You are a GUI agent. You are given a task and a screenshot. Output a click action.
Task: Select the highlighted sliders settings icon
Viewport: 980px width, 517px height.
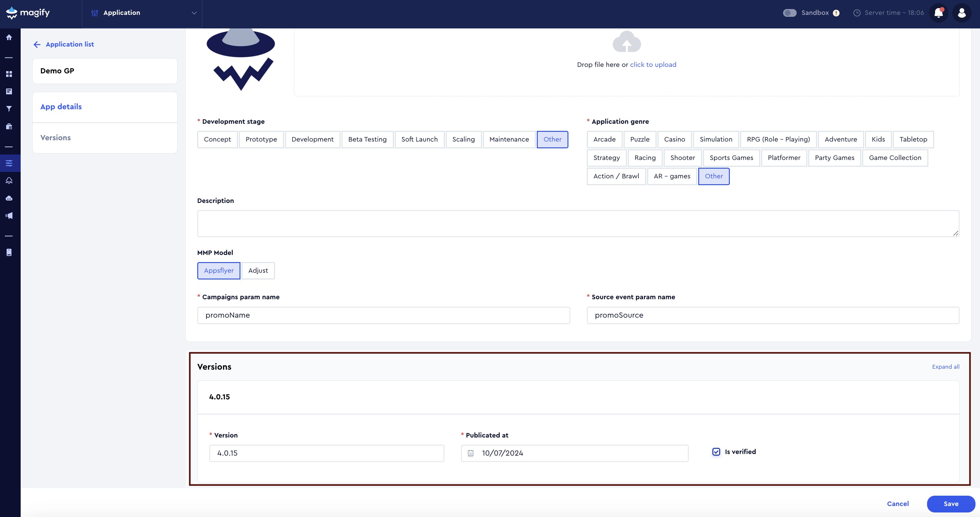click(x=9, y=163)
